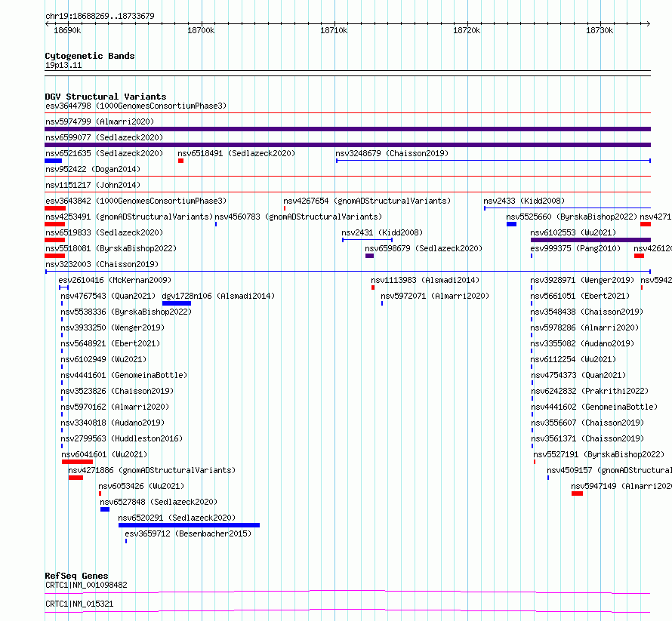This screenshot has width=672, height=621.
Task: Click nsv3232003 (Chaisson2019) label
Action: (102, 264)
